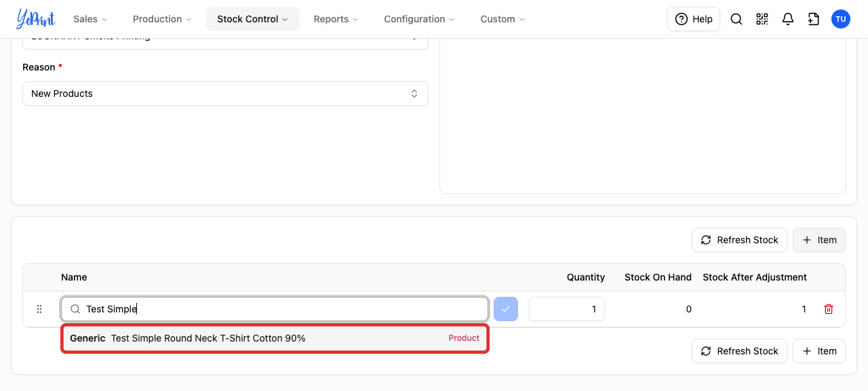Click the red Product tag in suggestion
The width and height of the screenshot is (868, 391).
tap(464, 338)
